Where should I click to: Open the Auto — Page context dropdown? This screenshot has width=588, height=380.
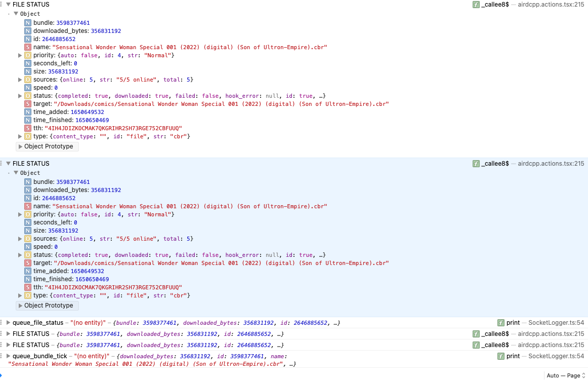pyautogui.click(x=566, y=375)
